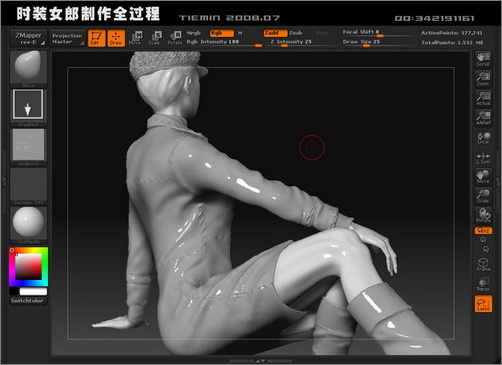This screenshot has width=502, height=365.
Task: Switch to Zsub sculpt mode
Action: point(296,33)
